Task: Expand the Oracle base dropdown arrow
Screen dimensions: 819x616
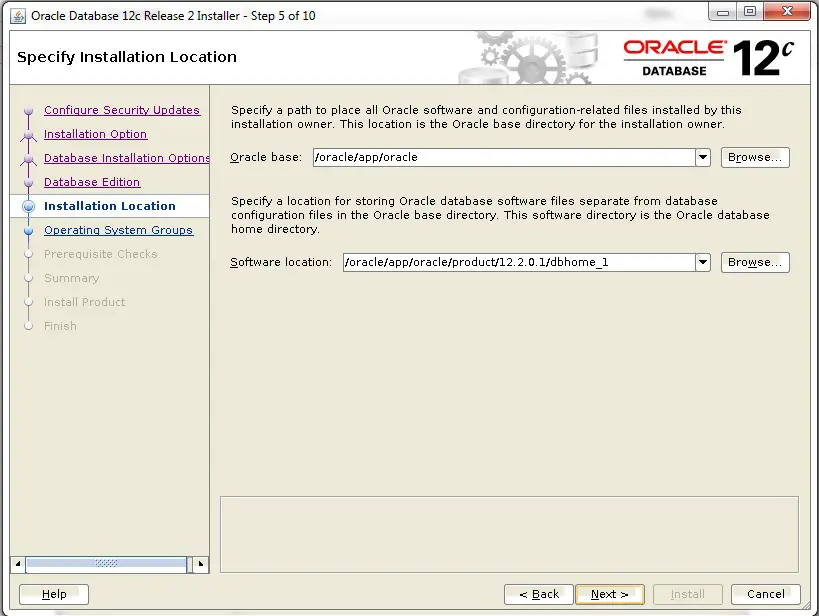Action: [703, 157]
